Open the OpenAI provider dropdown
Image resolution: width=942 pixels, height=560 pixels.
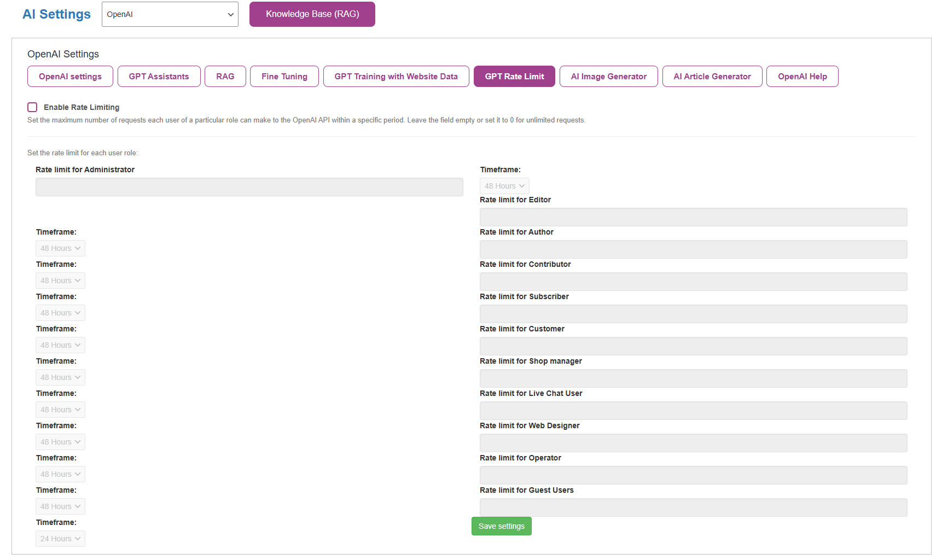click(x=170, y=14)
